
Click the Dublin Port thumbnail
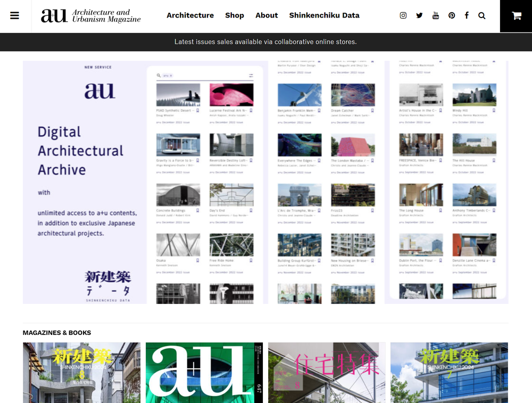[421, 245]
